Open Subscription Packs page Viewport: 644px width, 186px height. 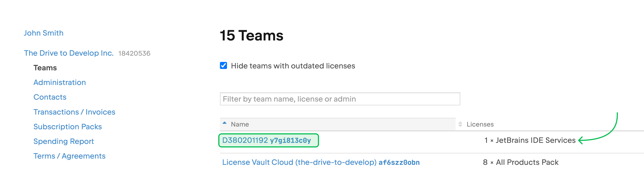pyautogui.click(x=68, y=127)
